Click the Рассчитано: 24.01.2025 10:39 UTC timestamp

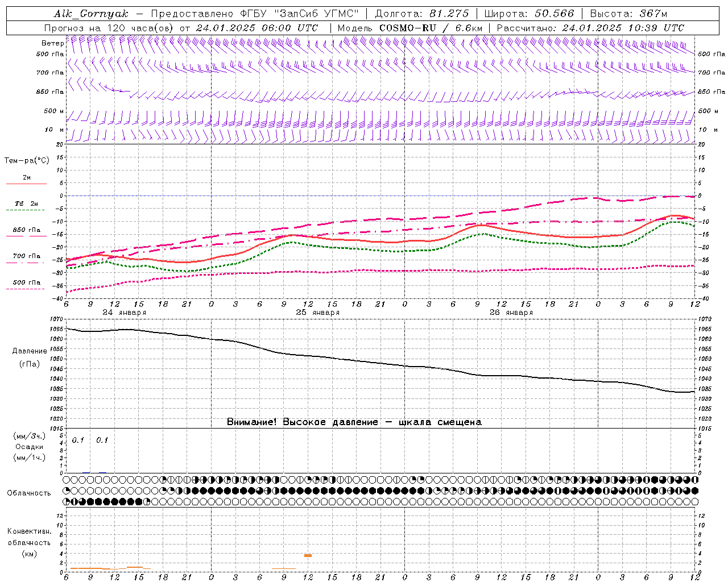pyautogui.click(x=590, y=28)
